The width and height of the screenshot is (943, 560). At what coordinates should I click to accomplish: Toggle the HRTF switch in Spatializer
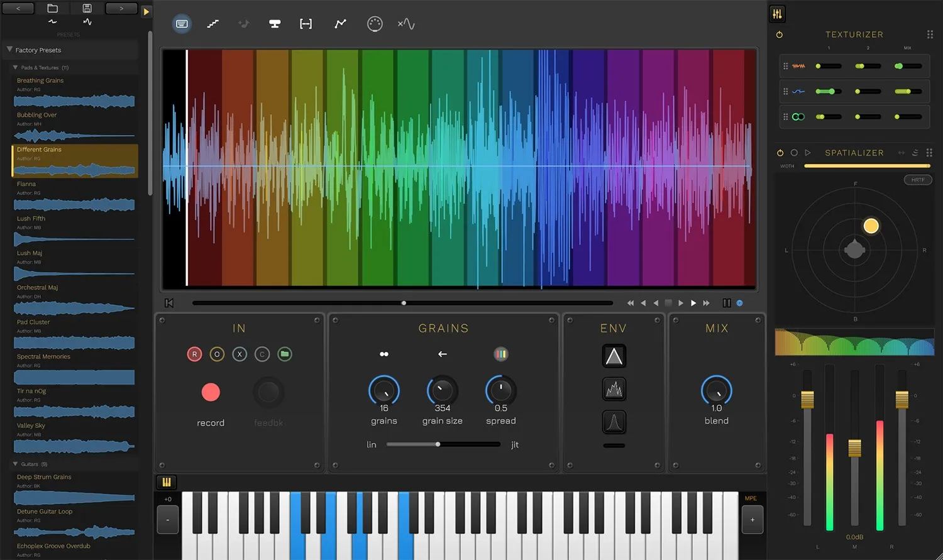click(x=918, y=180)
